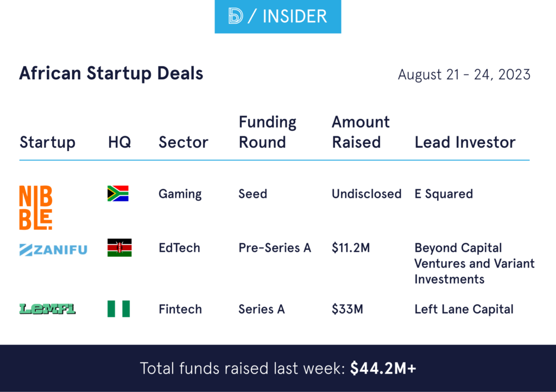Click the INSIDER banner text
The image size is (556, 392).
pos(295,16)
